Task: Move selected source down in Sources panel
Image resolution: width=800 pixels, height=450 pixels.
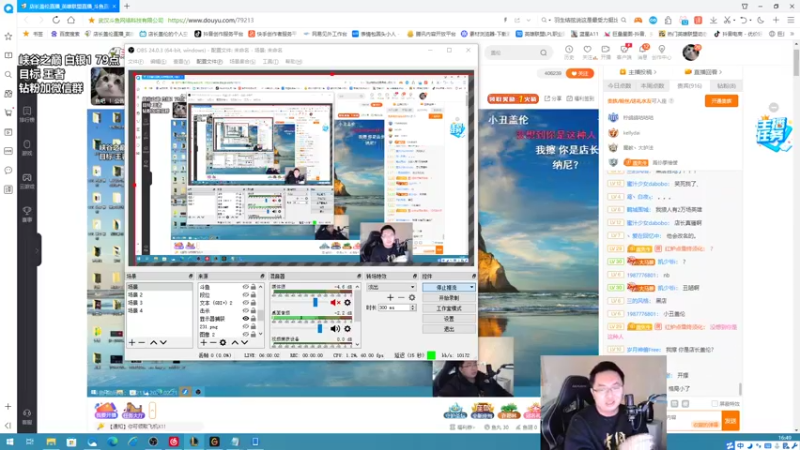Action: click(x=244, y=342)
